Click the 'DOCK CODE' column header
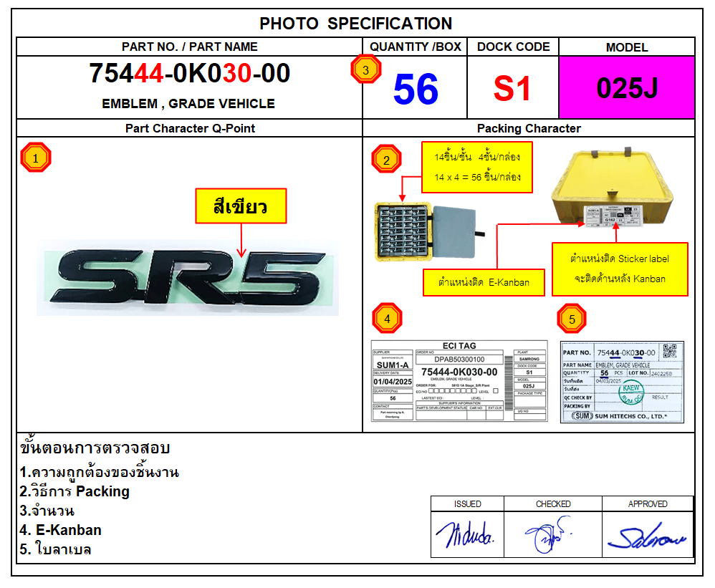 (514, 47)
